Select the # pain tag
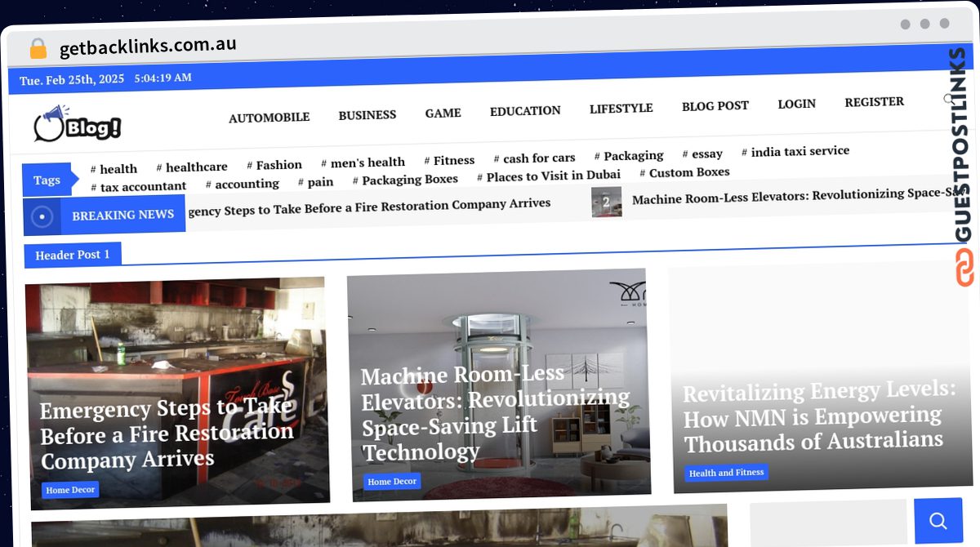Screen dimensions: 980x547 click(315, 182)
